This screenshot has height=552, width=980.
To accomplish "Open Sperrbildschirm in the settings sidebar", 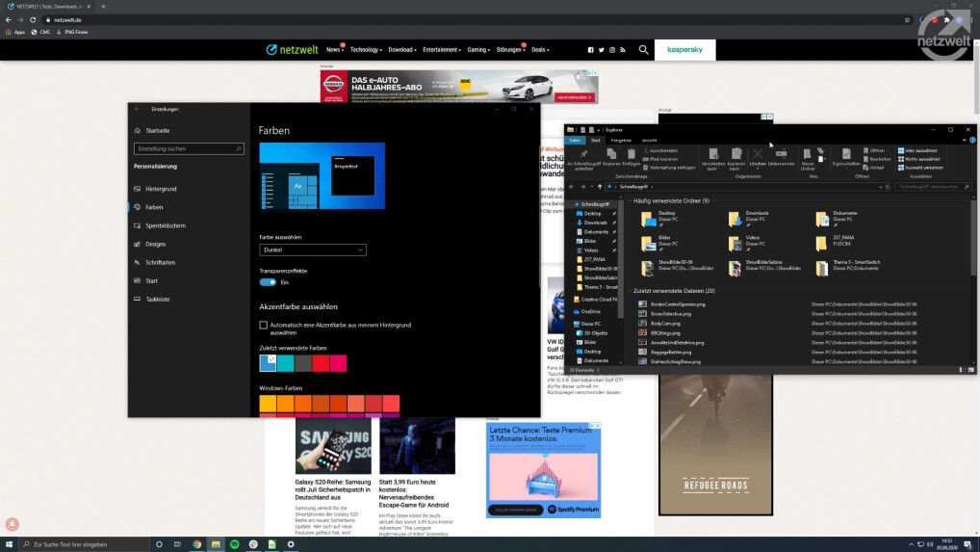I will click(165, 225).
